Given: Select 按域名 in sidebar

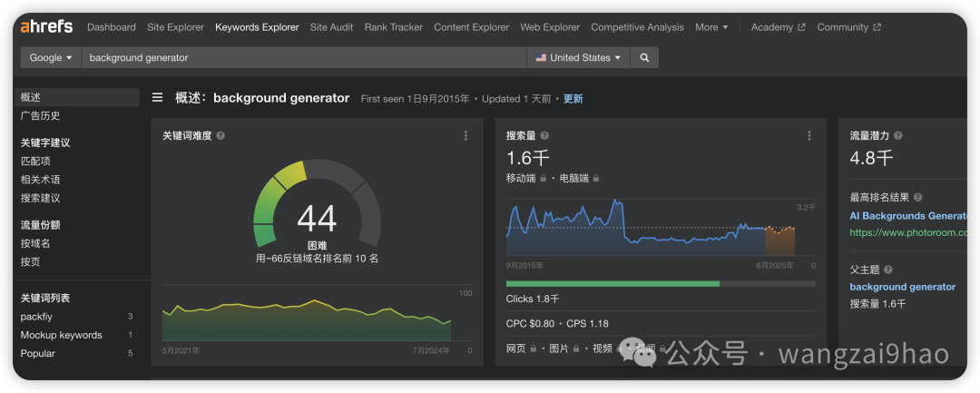Looking at the screenshot, I should [x=35, y=243].
